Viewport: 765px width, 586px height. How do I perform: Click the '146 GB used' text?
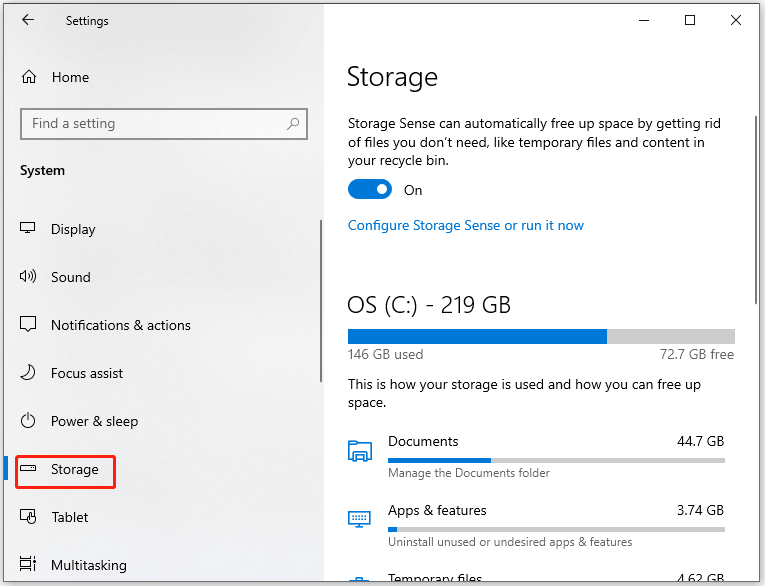click(x=385, y=354)
